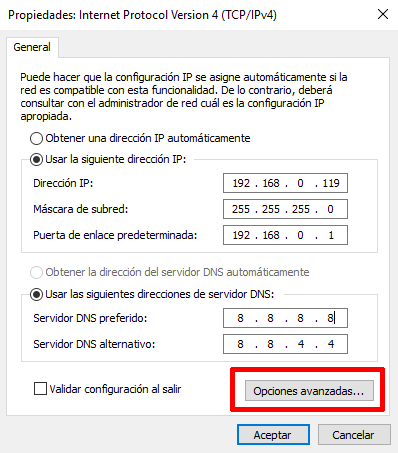Confirm with the Aceptar button
The width and height of the screenshot is (398, 453).
pos(273,435)
